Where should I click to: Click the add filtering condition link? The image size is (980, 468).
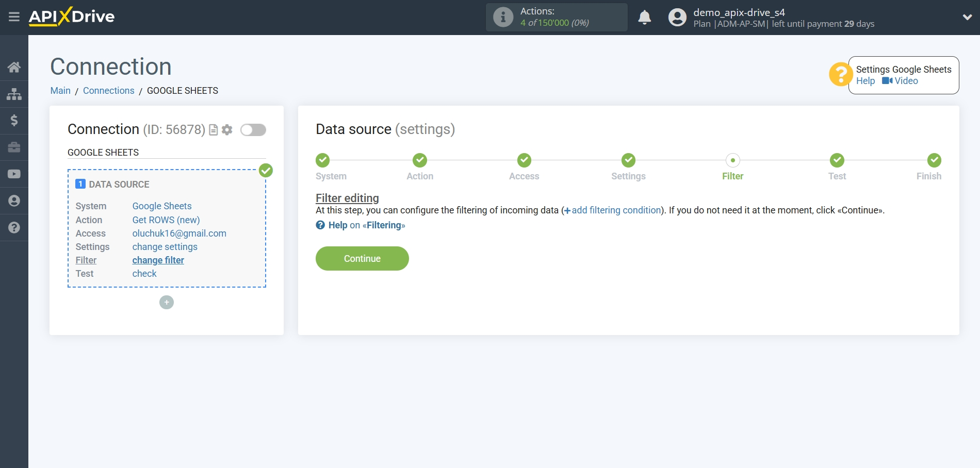(616, 210)
